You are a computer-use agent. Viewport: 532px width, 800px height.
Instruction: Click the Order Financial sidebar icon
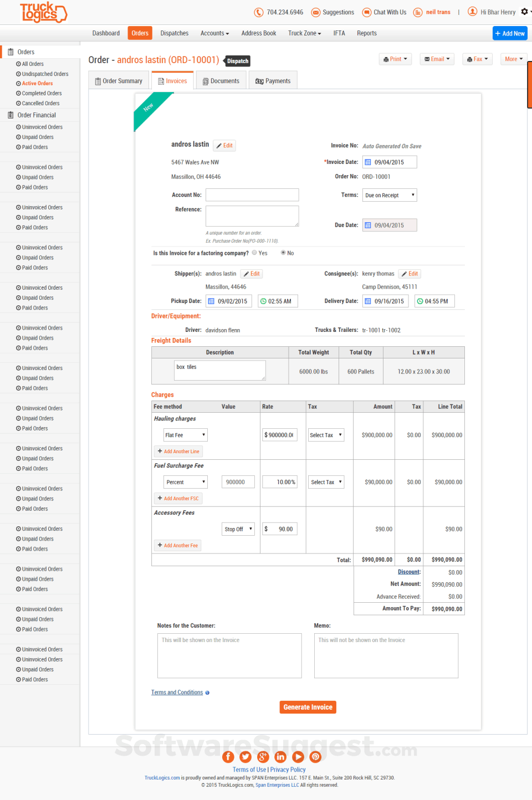[x=11, y=115]
